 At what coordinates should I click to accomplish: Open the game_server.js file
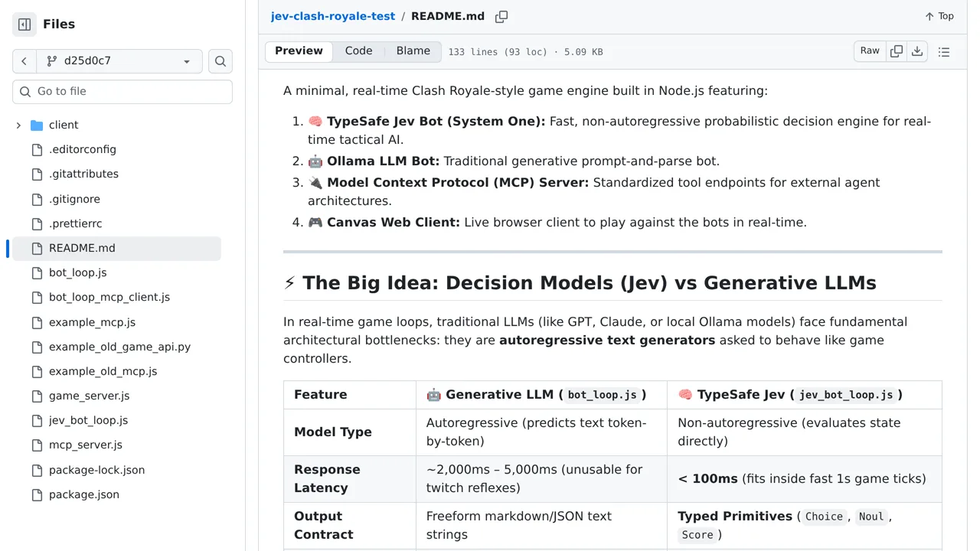89,396
